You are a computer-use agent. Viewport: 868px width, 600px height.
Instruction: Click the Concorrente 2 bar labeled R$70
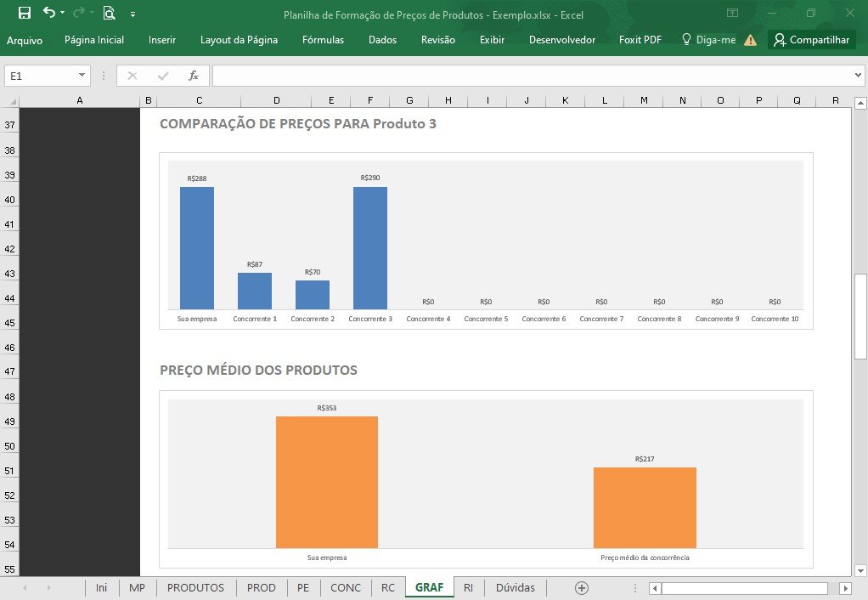pyautogui.click(x=313, y=295)
